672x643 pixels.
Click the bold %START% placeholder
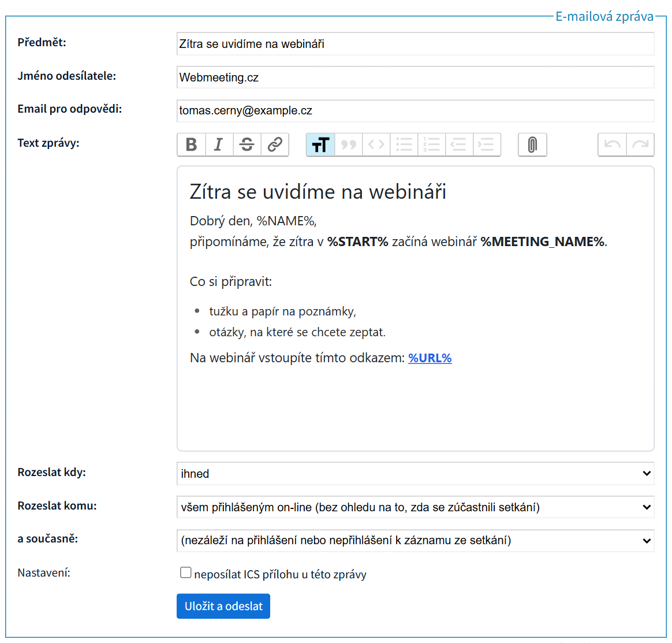point(358,242)
